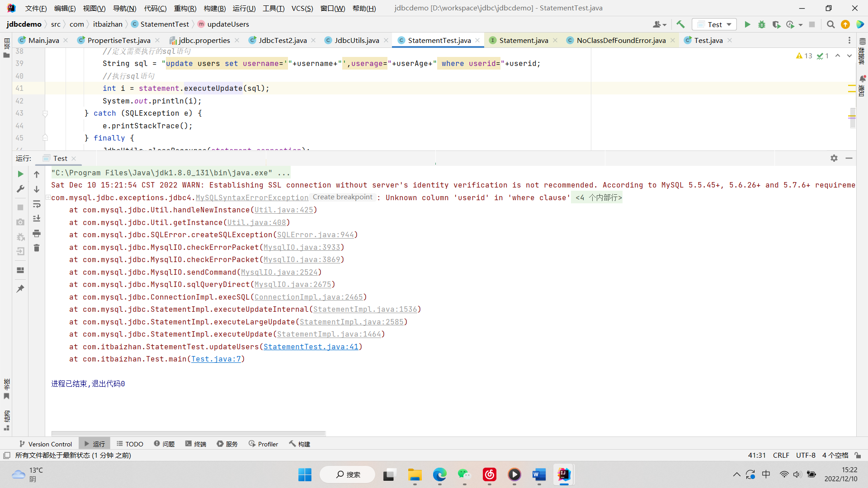This screenshot has height=488, width=868.
Task: Click the exit arrow icon in Run panel
Action: pyautogui.click(x=20, y=251)
